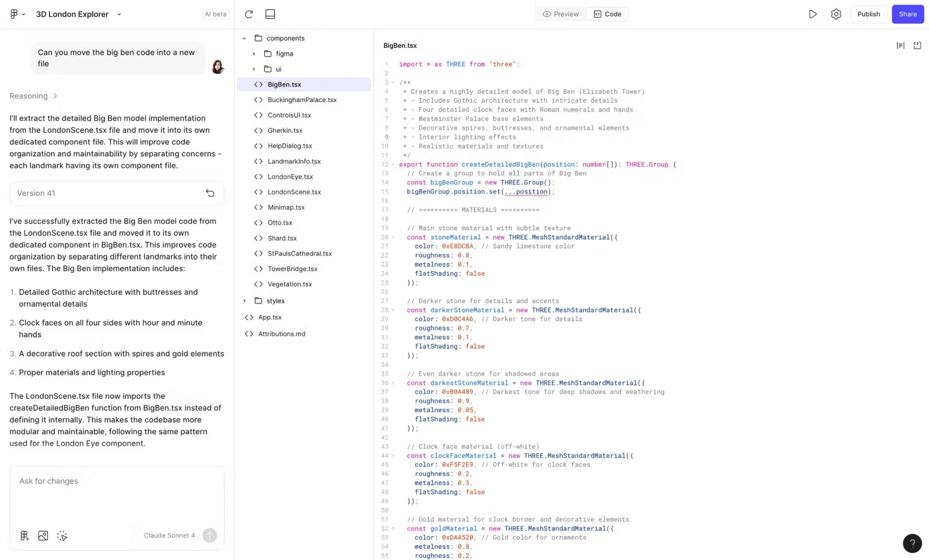The width and height of the screenshot is (929, 560).
Task: Click the expand editor icon at top right
Action: tap(917, 46)
